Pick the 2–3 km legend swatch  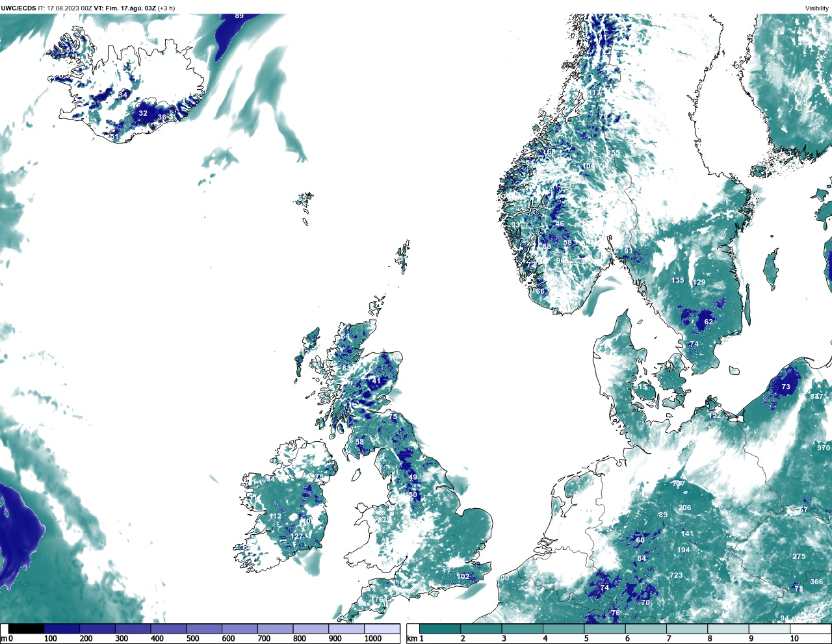(482, 629)
